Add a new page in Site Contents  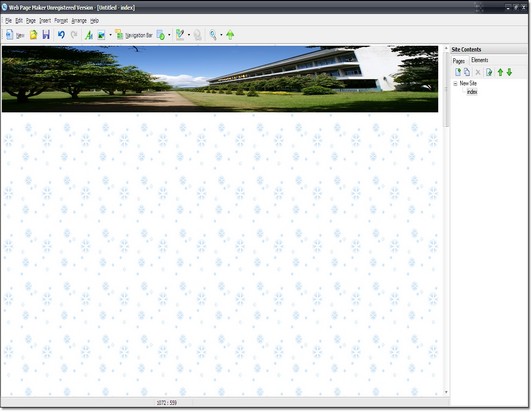(458, 72)
